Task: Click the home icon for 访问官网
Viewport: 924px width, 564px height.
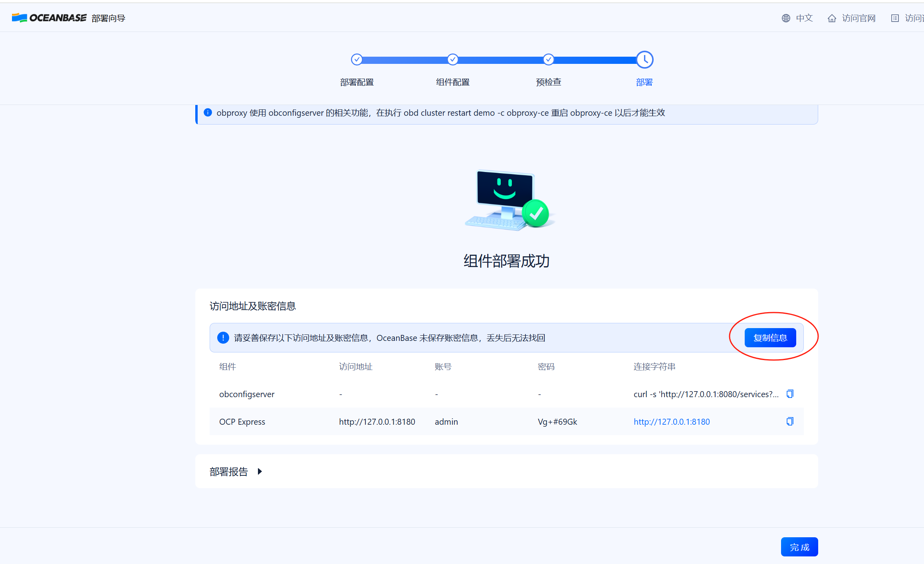Action: pos(831,18)
